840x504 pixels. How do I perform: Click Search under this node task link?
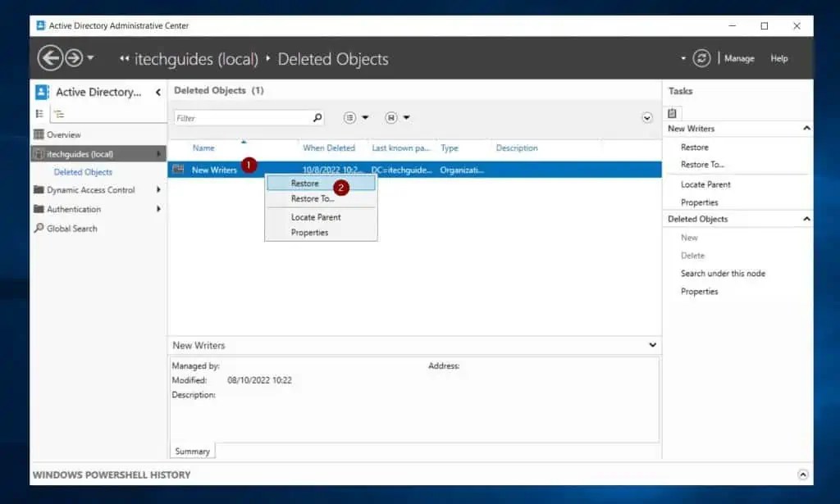click(723, 273)
